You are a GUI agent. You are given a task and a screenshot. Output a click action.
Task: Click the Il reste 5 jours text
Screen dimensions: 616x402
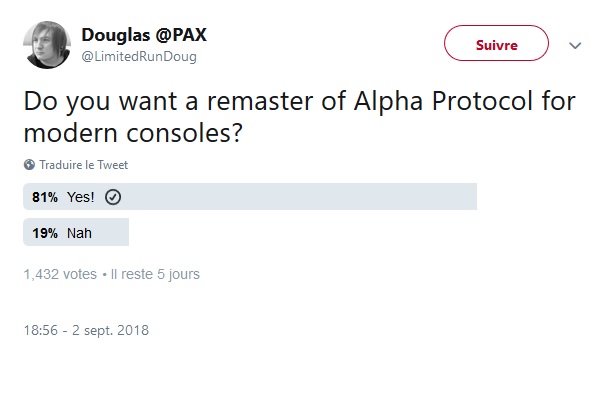[x=155, y=274]
